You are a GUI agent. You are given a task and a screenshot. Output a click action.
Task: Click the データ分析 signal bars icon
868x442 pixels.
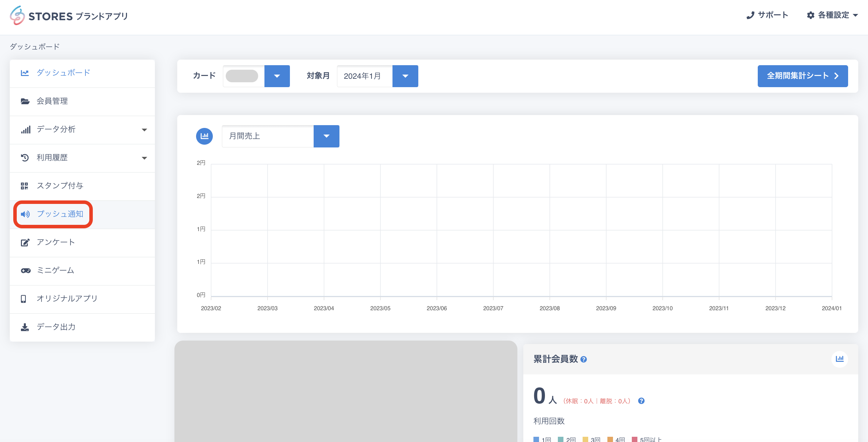point(25,129)
